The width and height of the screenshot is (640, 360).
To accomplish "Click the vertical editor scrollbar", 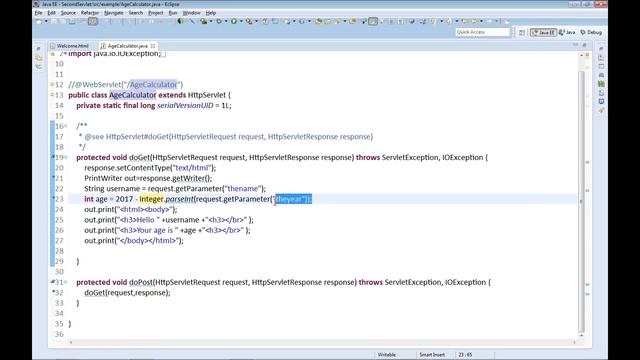I will [582, 202].
